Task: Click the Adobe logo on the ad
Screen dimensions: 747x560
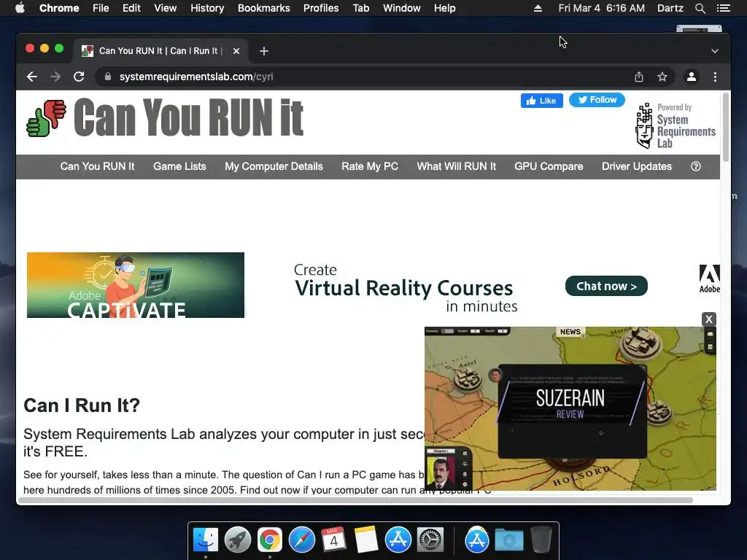Action: click(x=709, y=279)
